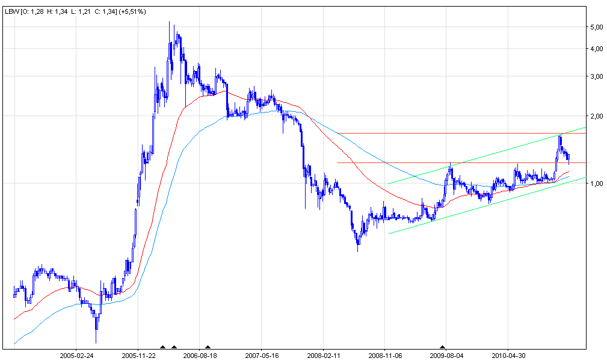Select triangle marker above the 2009-08-04 date
The image size is (607, 364).
pos(443,347)
